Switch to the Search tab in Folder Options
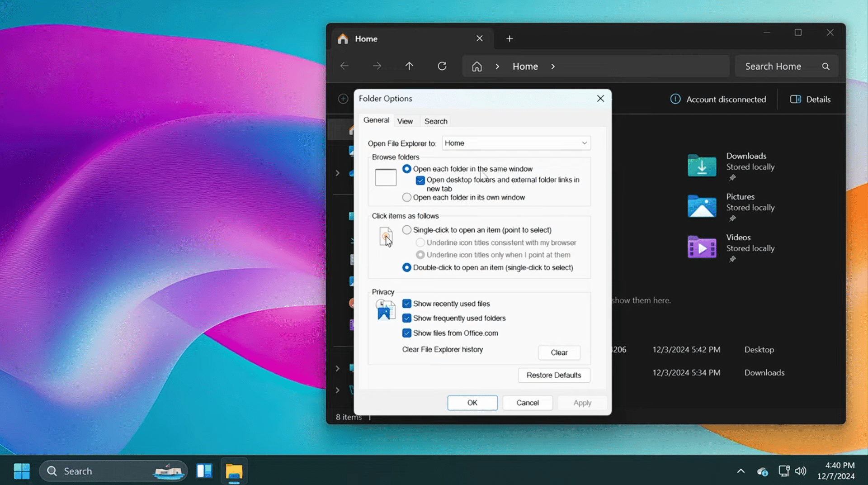The height and width of the screenshot is (485, 868). tap(436, 121)
